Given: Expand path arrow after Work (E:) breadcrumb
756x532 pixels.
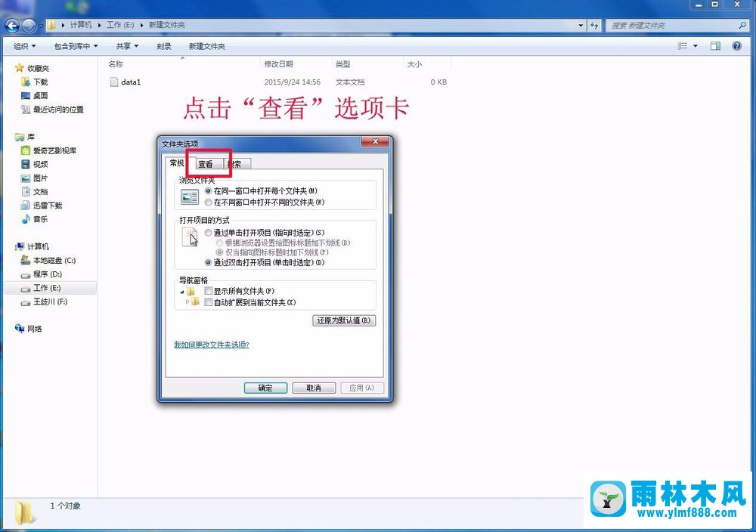Looking at the screenshot, I should [x=142, y=25].
